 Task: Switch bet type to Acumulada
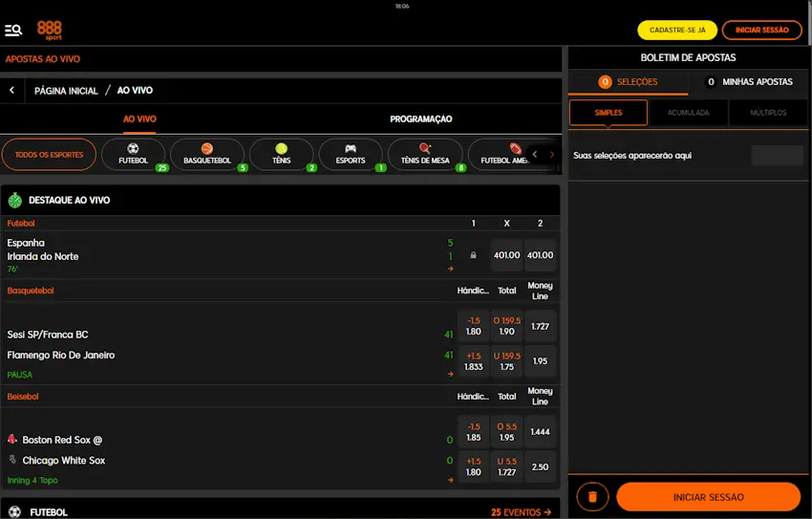pos(688,113)
